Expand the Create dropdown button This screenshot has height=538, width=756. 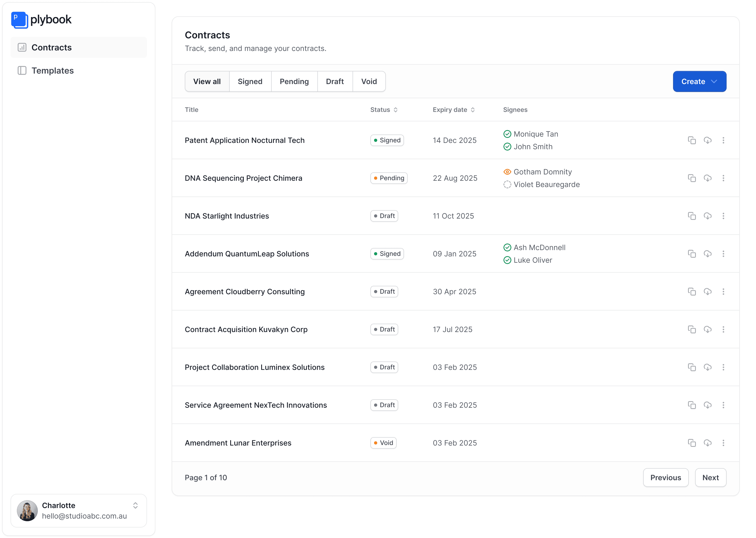(x=699, y=81)
